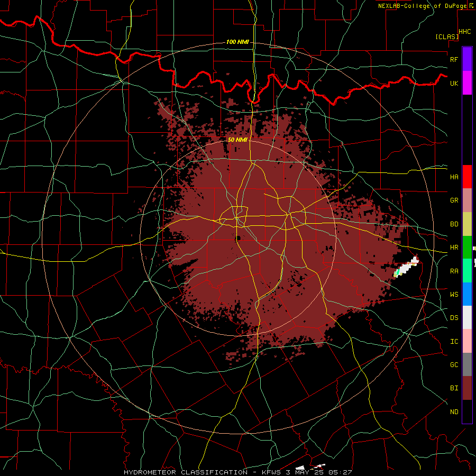Click the HR legend label
This screenshot has height=476, width=476.
click(x=454, y=248)
